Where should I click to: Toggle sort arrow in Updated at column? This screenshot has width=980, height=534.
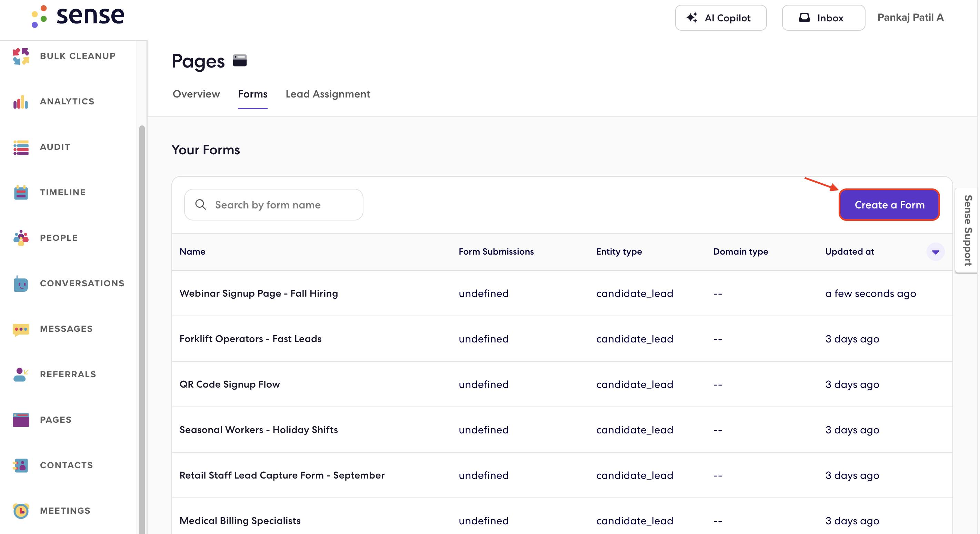[936, 251]
